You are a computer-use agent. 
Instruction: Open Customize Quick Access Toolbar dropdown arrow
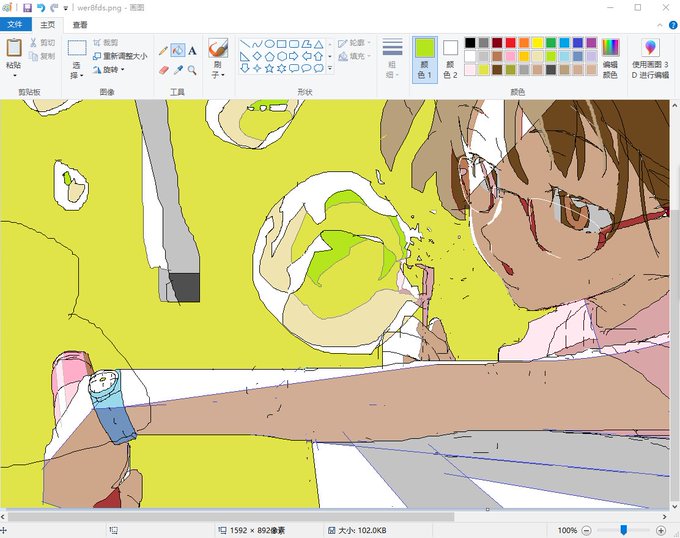click(x=66, y=8)
